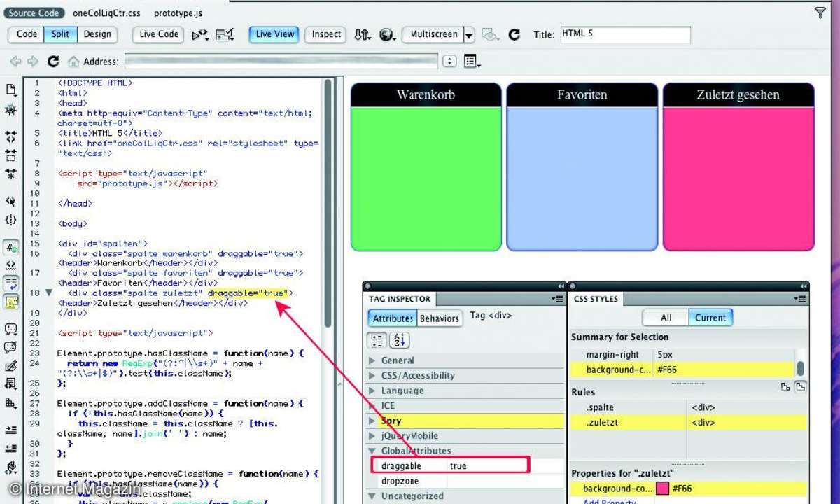
Task: Open CSS Styles panel options menu
Action: point(801,299)
